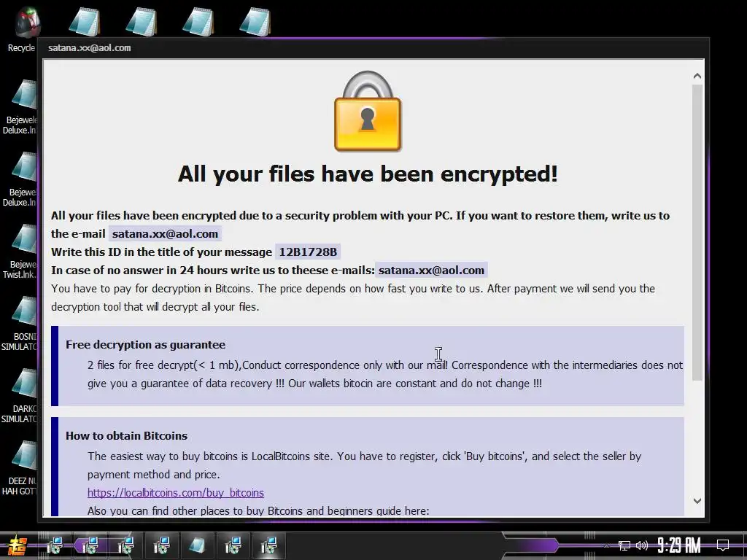Select the first installer icon beside Start

point(54,545)
